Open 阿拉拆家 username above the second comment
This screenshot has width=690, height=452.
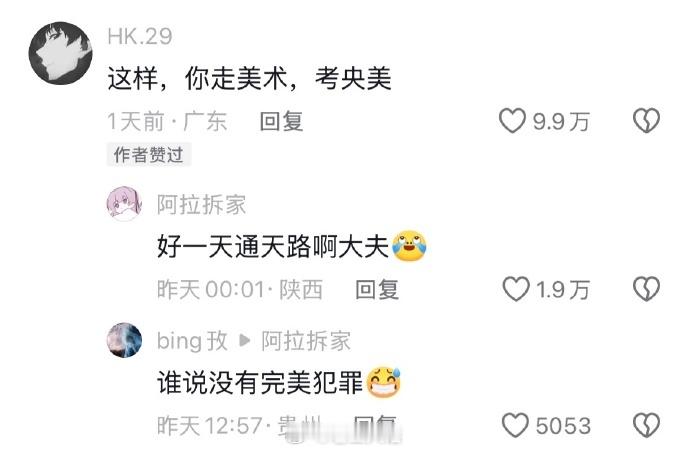click(202, 205)
